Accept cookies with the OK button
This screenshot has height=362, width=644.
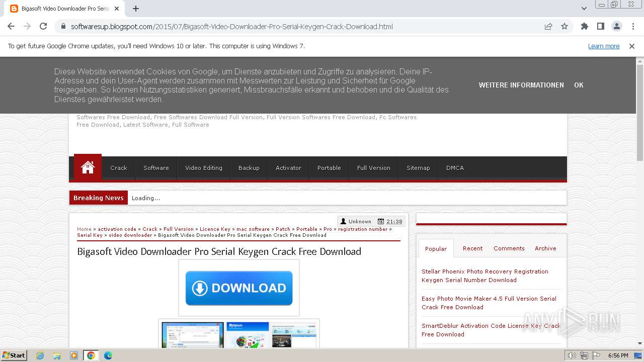[579, 85]
